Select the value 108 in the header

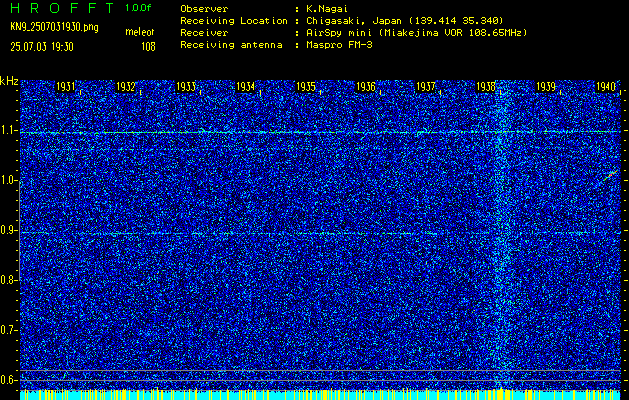148,47
